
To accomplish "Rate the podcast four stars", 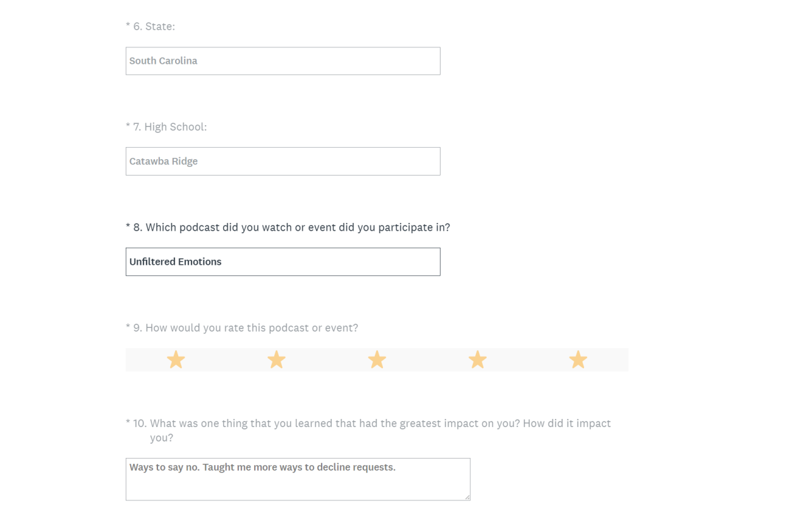I will tap(477, 360).
